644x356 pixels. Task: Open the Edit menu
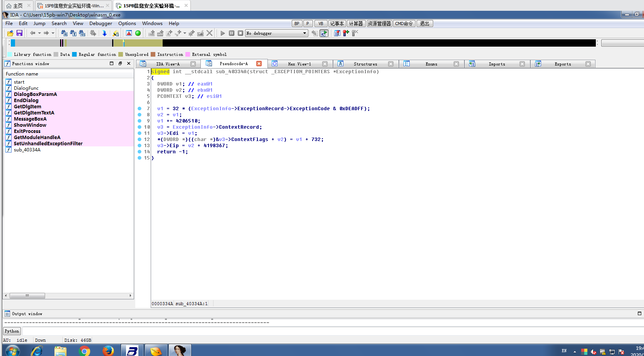(23, 24)
